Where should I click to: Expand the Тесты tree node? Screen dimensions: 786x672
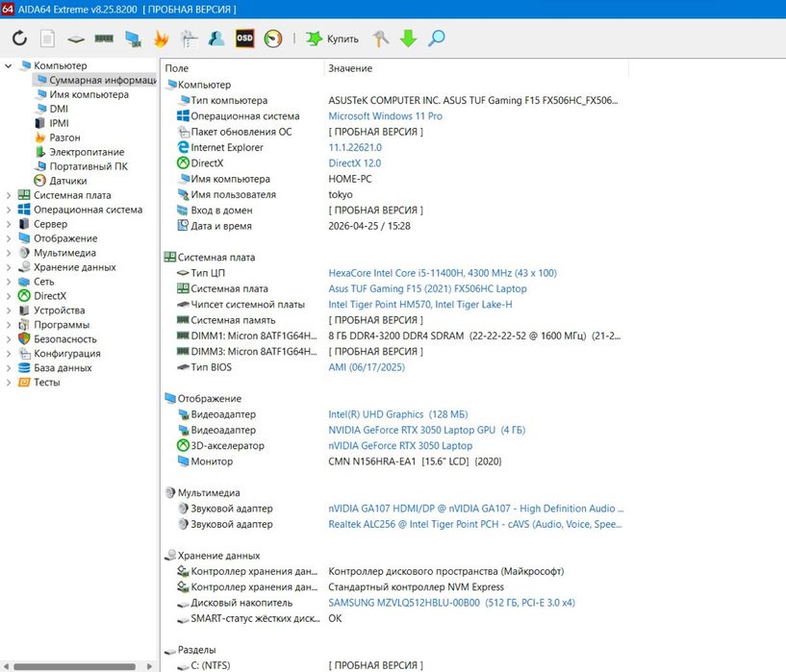9,383
